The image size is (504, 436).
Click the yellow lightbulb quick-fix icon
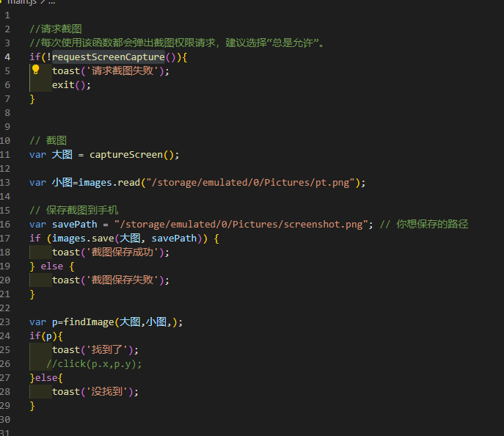[36, 70]
